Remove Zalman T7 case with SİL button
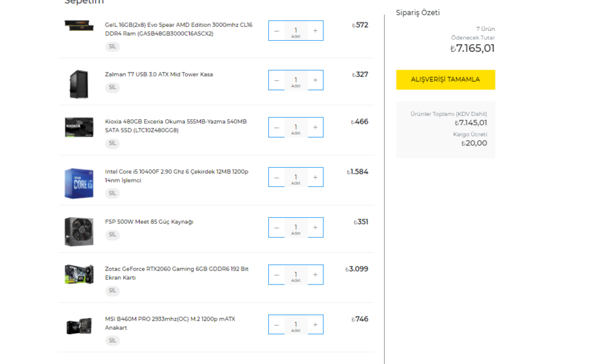The width and height of the screenshot is (593, 364). 112,88
